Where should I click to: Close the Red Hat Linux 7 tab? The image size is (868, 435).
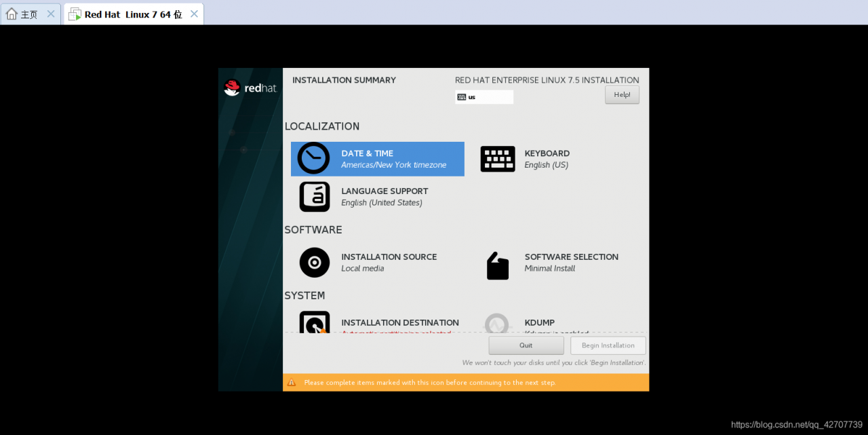195,14
